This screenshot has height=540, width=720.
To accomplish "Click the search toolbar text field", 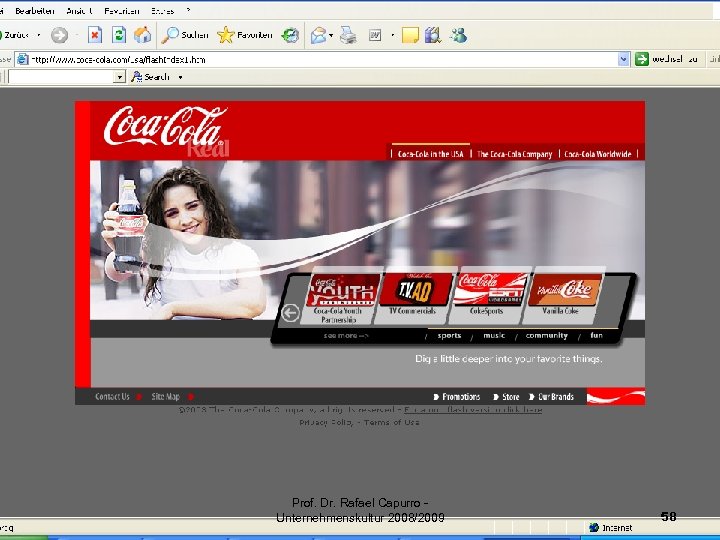I will coord(61,77).
